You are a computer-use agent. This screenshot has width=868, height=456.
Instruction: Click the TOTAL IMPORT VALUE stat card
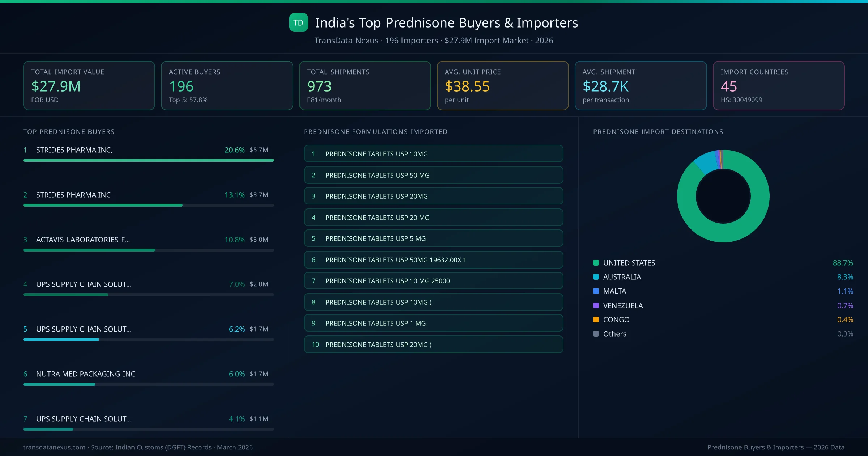(x=89, y=85)
